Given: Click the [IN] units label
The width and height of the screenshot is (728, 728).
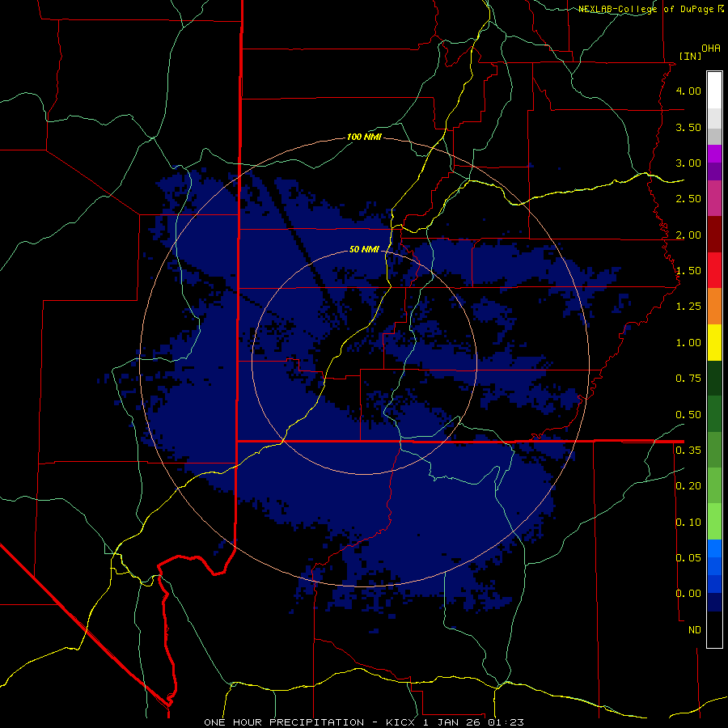Looking at the screenshot, I should point(690,56).
